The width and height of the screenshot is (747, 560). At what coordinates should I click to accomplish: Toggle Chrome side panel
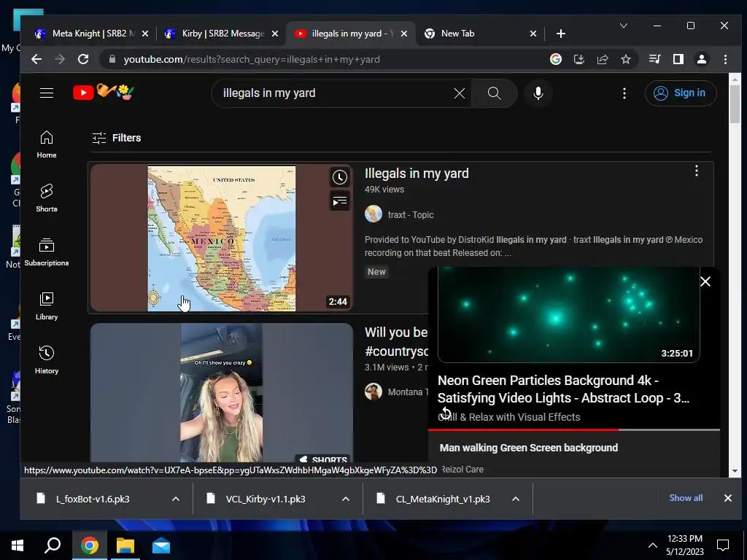click(x=678, y=59)
